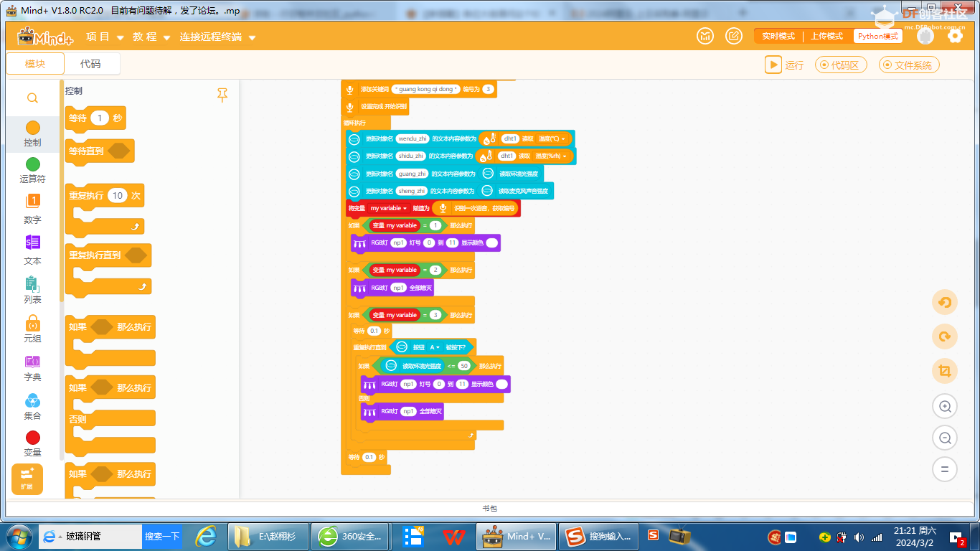
Task: Edit the guang_zhi object name field
Action: point(412,174)
